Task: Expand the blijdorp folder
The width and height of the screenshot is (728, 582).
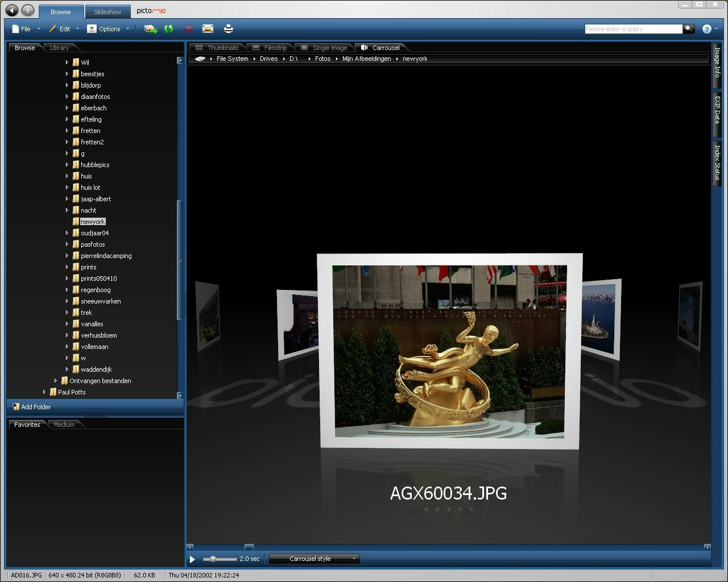Action: (67, 85)
